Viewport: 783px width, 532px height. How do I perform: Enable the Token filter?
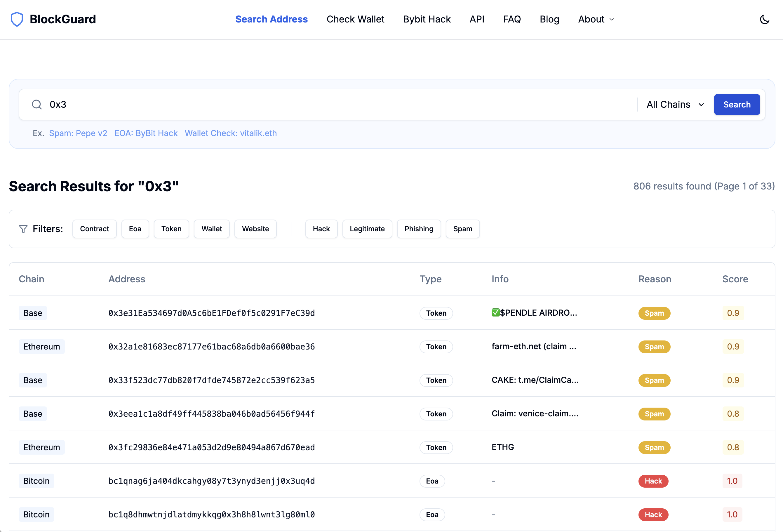(x=171, y=229)
